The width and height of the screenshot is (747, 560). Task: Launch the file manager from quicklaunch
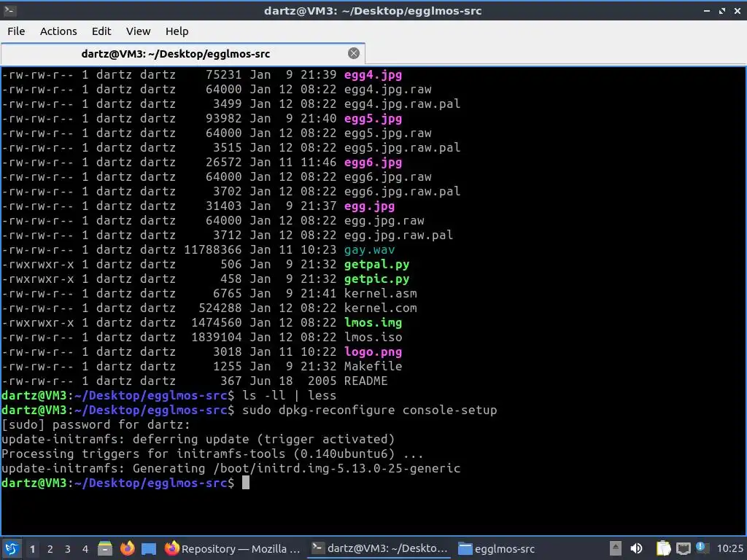click(x=105, y=548)
